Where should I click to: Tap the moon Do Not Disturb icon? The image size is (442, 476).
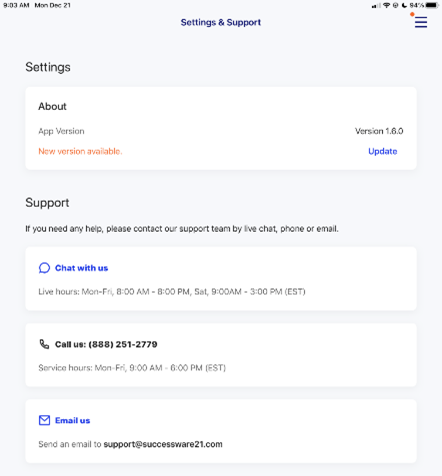point(404,5)
